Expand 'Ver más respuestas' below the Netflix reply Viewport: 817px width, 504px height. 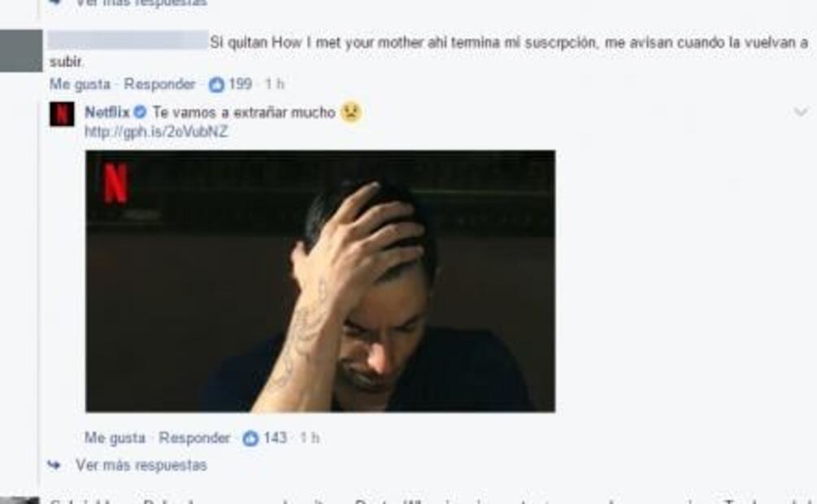coord(141,465)
